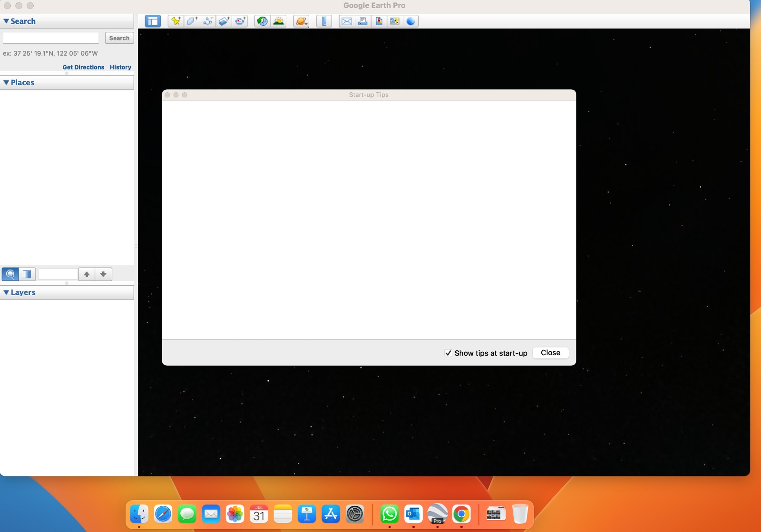The width and height of the screenshot is (761, 532).
Task: Open Get Directions link
Action: (83, 67)
